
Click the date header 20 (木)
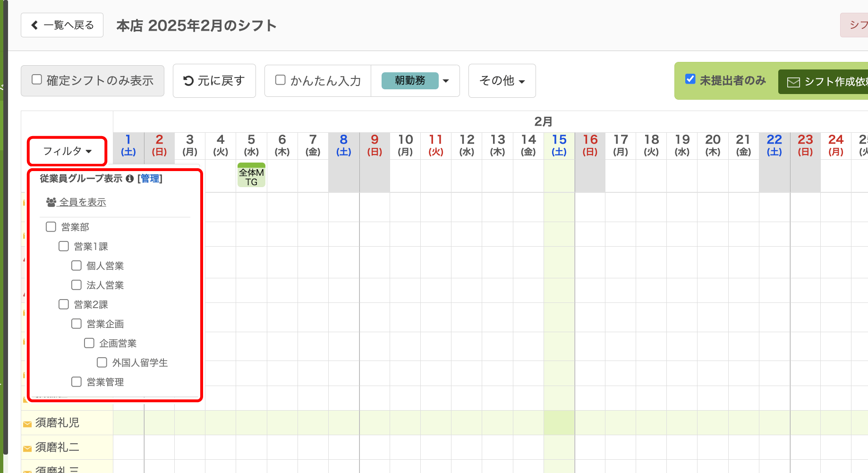713,146
